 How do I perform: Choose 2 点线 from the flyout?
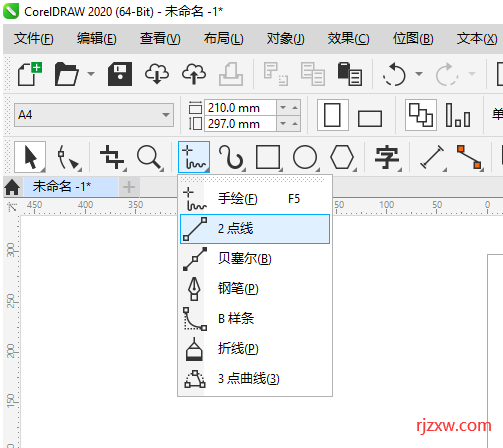(255, 229)
